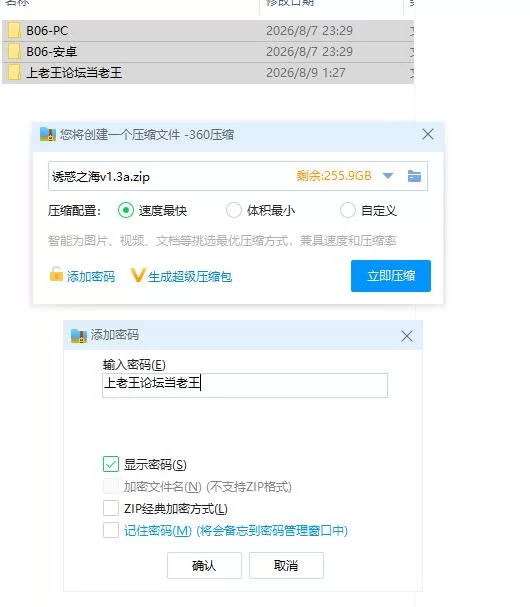Select the 体积最小 compression option
The image size is (530, 607).
[234, 211]
